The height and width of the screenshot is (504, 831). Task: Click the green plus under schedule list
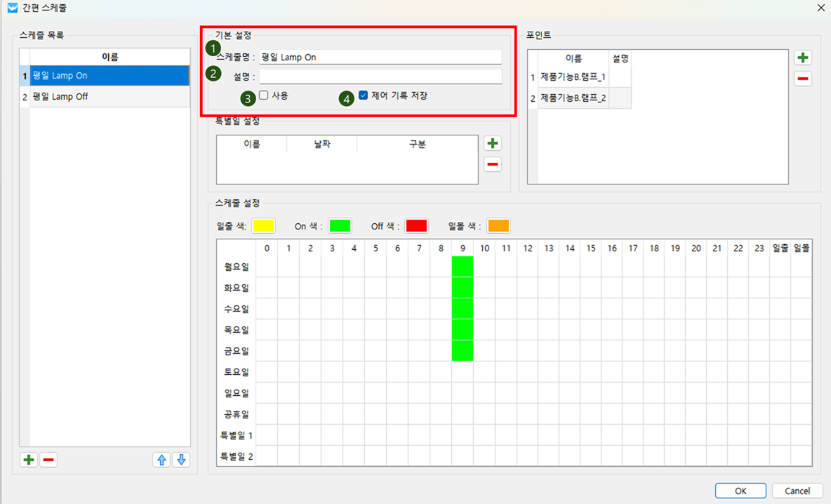coord(29,460)
